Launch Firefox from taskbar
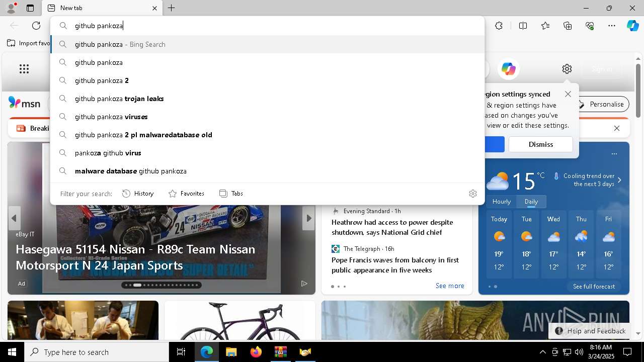Screen dimensions: 644x362 pos(256,352)
